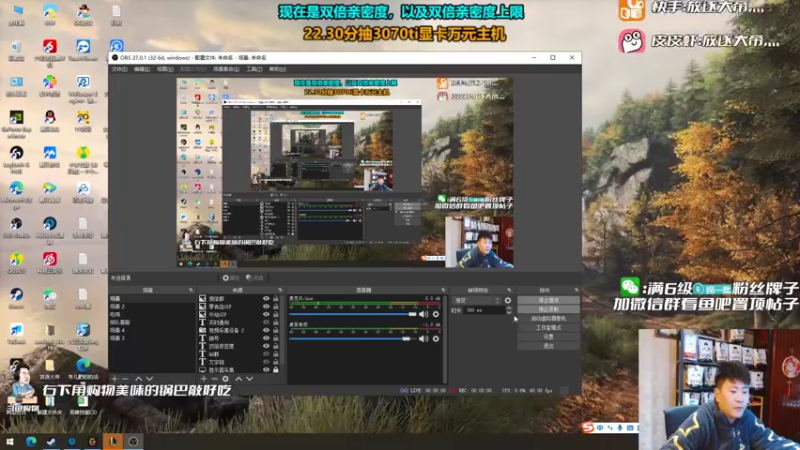800x450 pixels.
Task: Open 场景集合(S) menu in OBS
Action: tap(226, 69)
